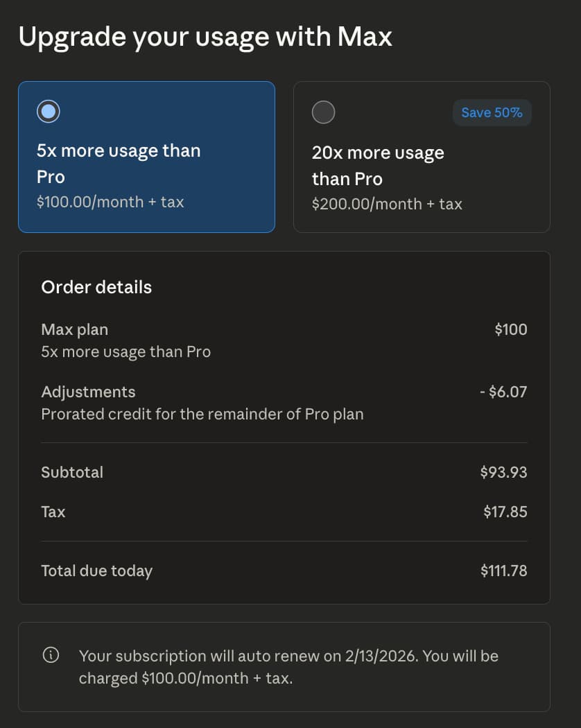Click the Max plan line item
This screenshot has width=581, height=728.
[75, 329]
